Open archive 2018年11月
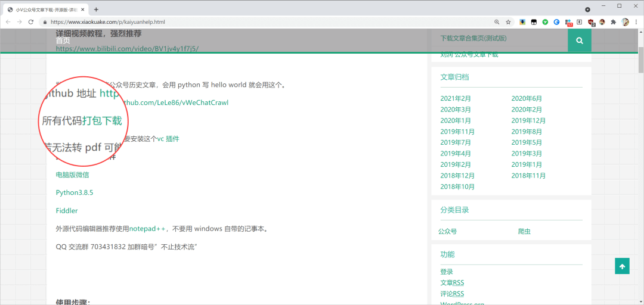Viewport: 644px width, 305px height. pos(528,176)
